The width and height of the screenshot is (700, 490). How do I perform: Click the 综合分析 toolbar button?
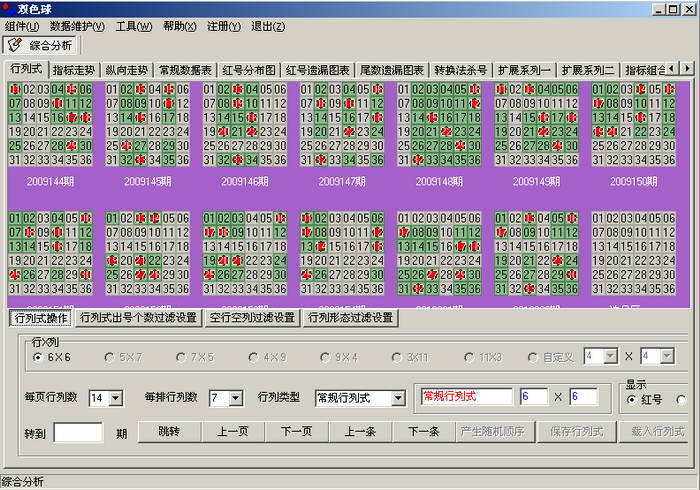click(x=41, y=45)
